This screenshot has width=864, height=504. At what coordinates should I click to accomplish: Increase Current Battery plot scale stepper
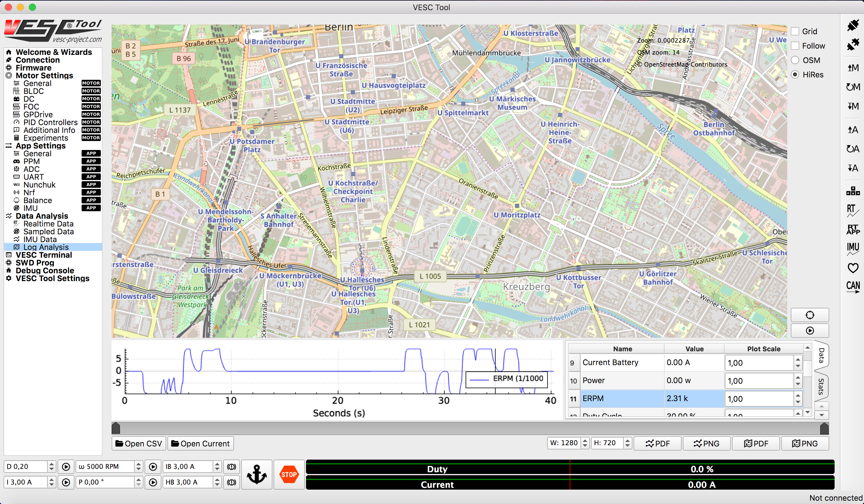click(798, 359)
